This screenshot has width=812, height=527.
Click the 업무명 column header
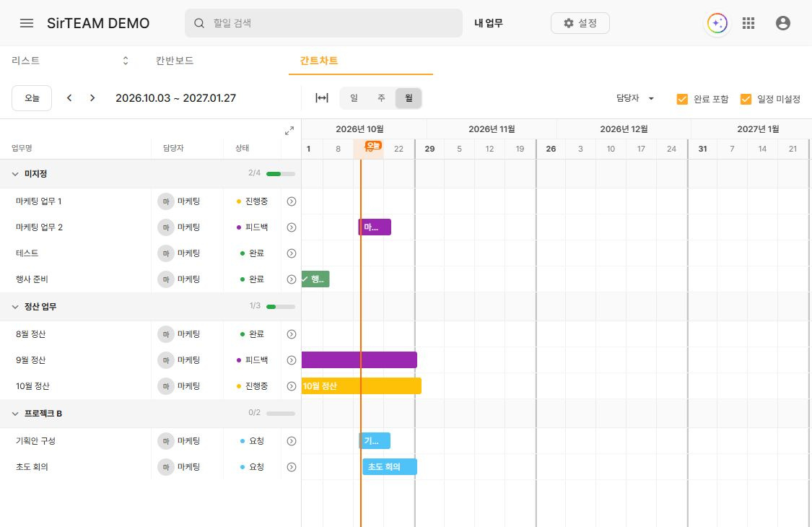tap(22, 148)
